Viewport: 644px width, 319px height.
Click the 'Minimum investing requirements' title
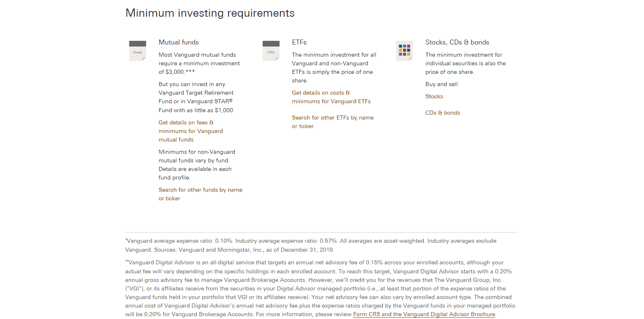pos(210,13)
